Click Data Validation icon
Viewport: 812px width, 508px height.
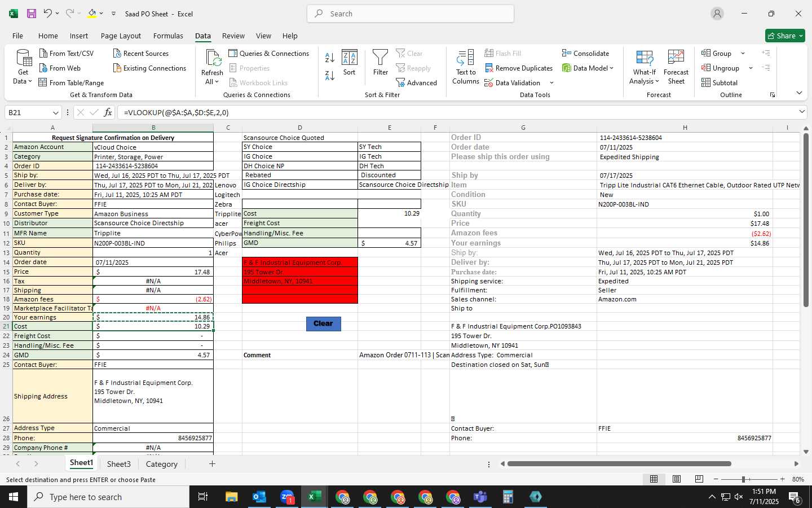tap(489, 82)
